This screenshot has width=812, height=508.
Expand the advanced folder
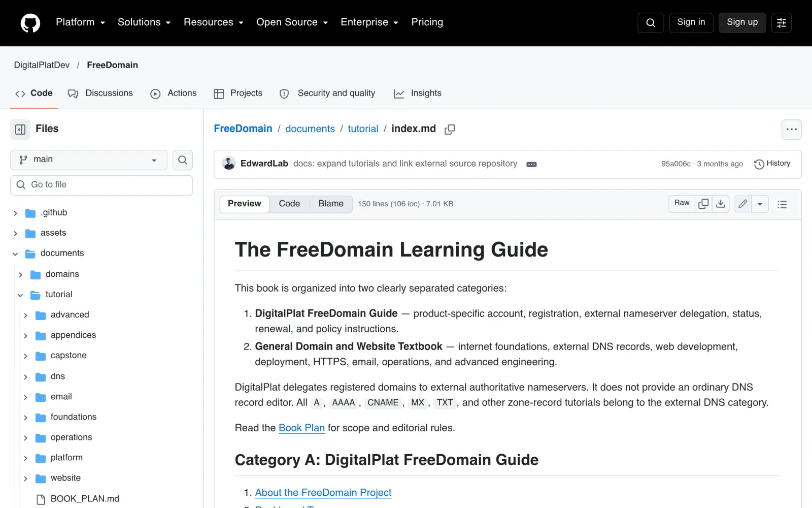[25, 315]
